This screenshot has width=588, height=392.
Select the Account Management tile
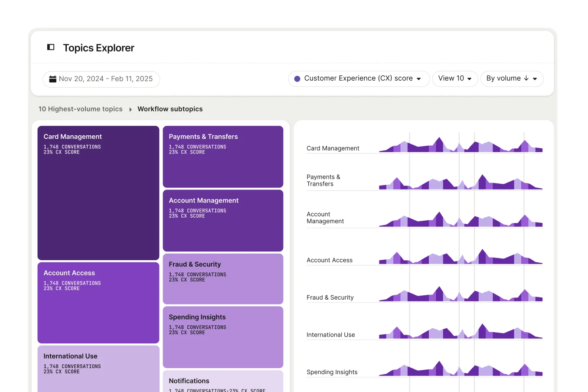pyautogui.click(x=223, y=221)
